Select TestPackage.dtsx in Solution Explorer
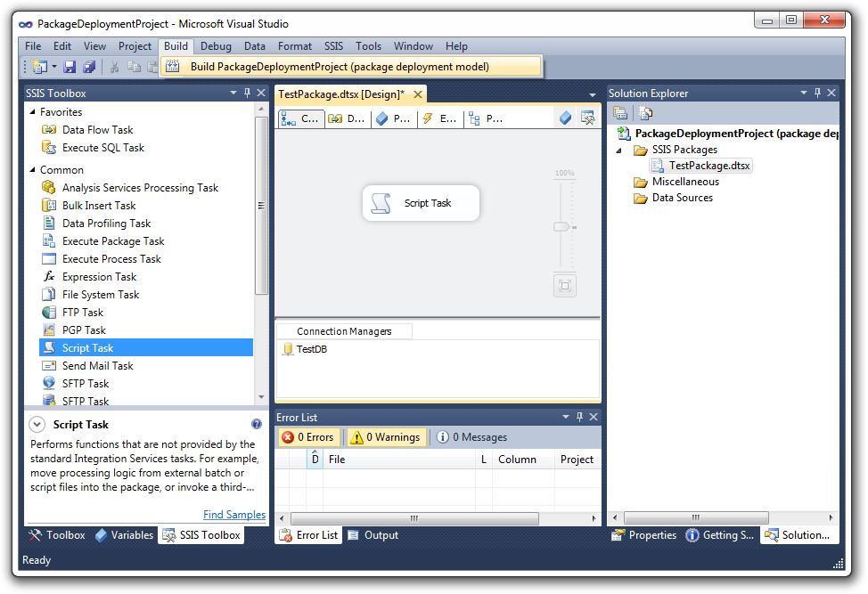Image resolution: width=868 pixels, height=594 pixels. click(x=702, y=166)
